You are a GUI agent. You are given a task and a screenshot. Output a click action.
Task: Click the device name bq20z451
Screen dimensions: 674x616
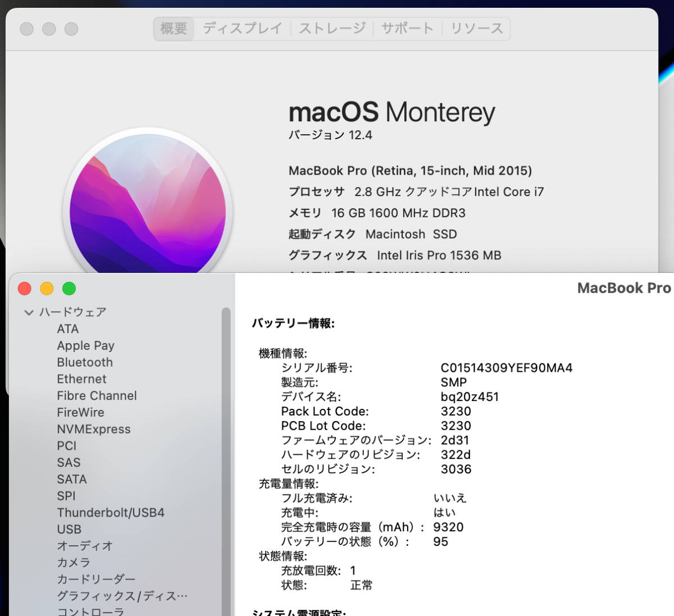[470, 397]
